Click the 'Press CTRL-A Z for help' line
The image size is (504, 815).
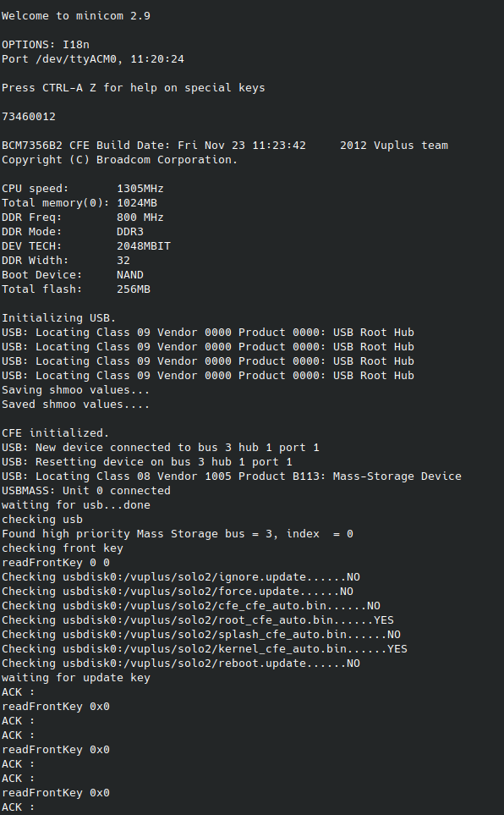(133, 88)
